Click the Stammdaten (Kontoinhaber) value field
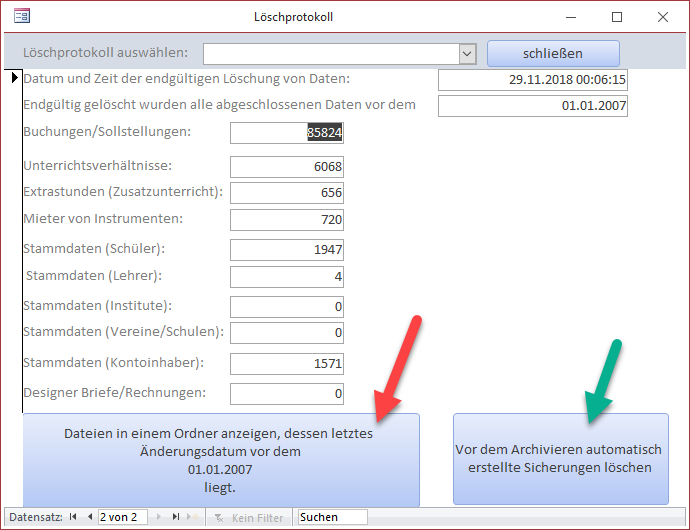Viewport: 690px width, 530px height. tap(287, 364)
